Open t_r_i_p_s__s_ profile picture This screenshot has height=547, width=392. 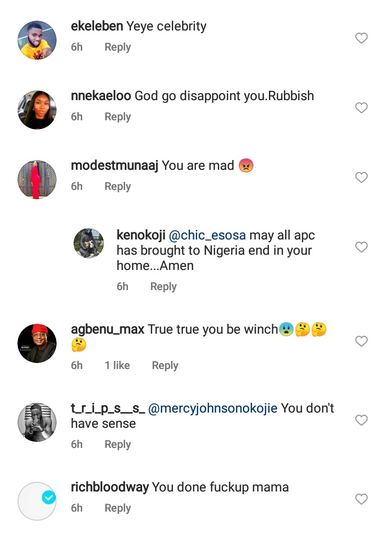coord(37,422)
